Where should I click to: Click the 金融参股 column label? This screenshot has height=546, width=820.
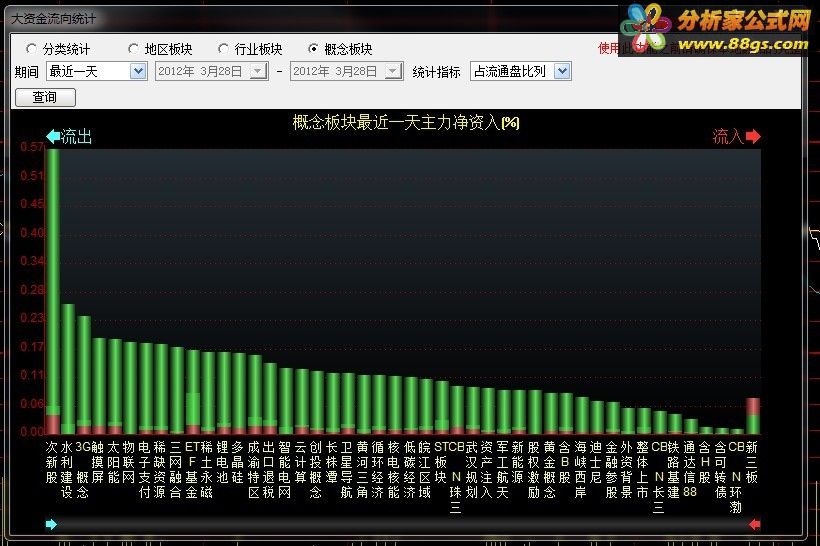point(611,470)
